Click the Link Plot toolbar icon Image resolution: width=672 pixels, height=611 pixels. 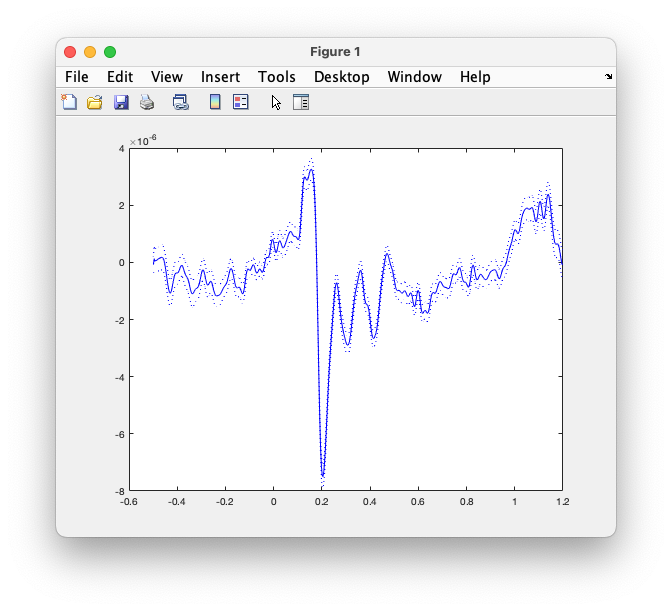click(x=180, y=102)
